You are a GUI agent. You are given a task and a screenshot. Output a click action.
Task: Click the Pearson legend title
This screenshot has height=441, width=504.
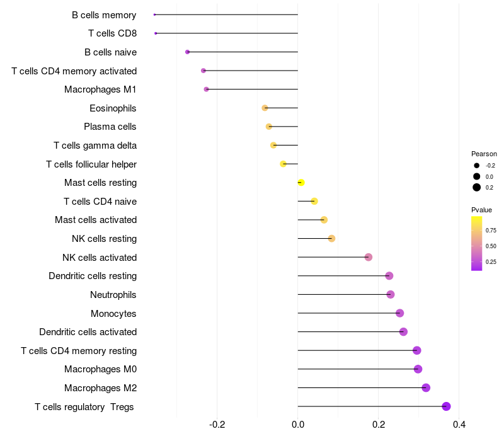click(x=484, y=154)
